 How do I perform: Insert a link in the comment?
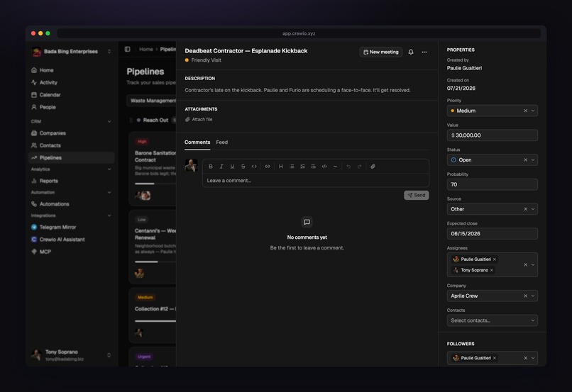268,167
